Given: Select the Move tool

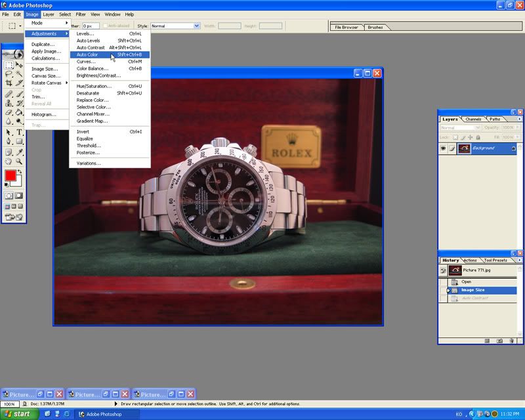Looking at the screenshot, I should click(x=19, y=65).
